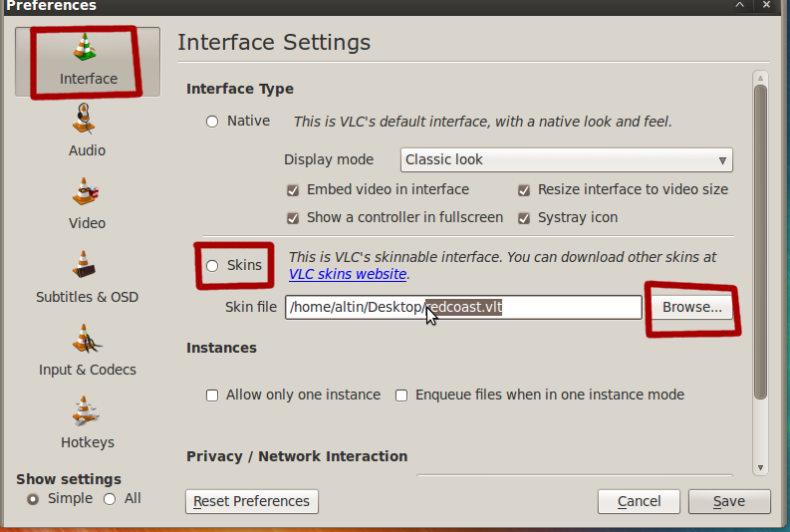Click the Skin file label
Image resolution: width=790 pixels, height=532 pixels.
[x=251, y=307]
